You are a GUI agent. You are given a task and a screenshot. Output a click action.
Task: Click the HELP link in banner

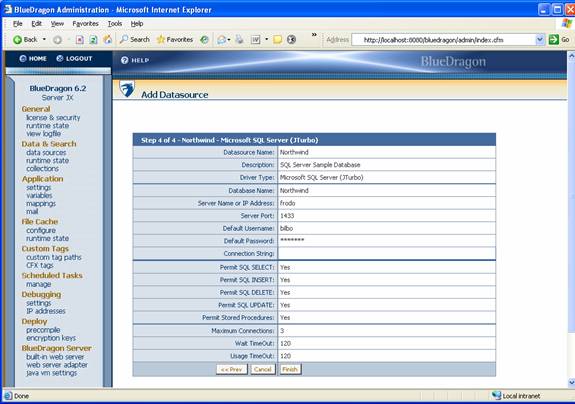(135, 60)
